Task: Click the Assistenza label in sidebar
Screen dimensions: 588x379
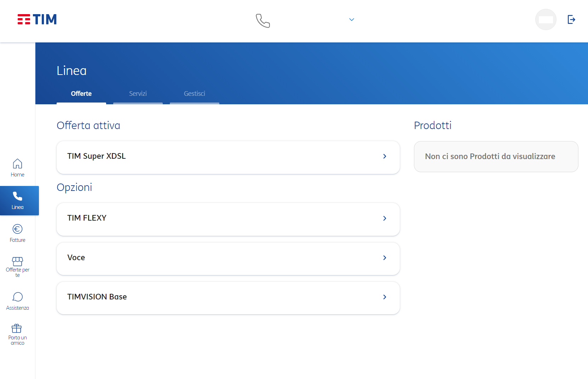Action: tap(17, 308)
